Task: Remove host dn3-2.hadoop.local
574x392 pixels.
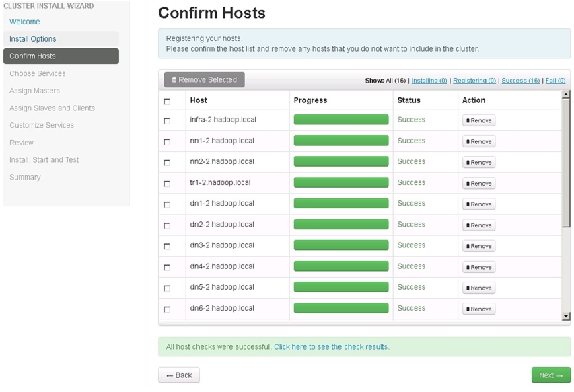Action: pyautogui.click(x=478, y=246)
